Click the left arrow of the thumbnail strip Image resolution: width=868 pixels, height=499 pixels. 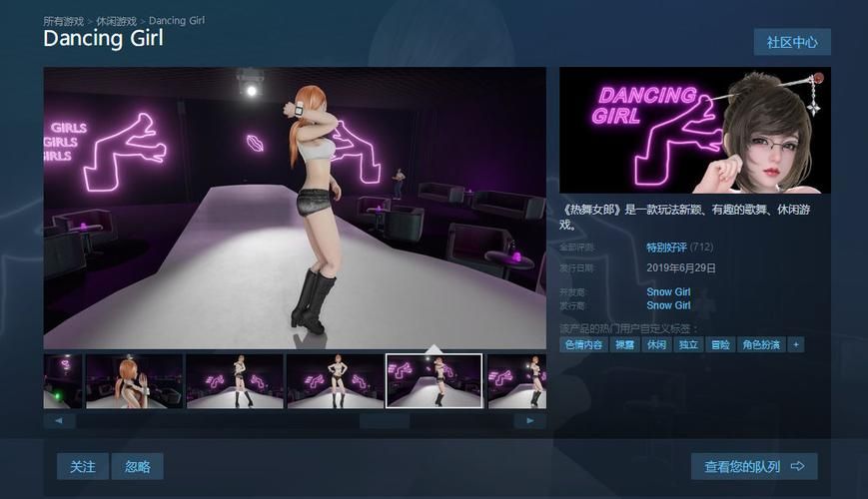coord(59,421)
